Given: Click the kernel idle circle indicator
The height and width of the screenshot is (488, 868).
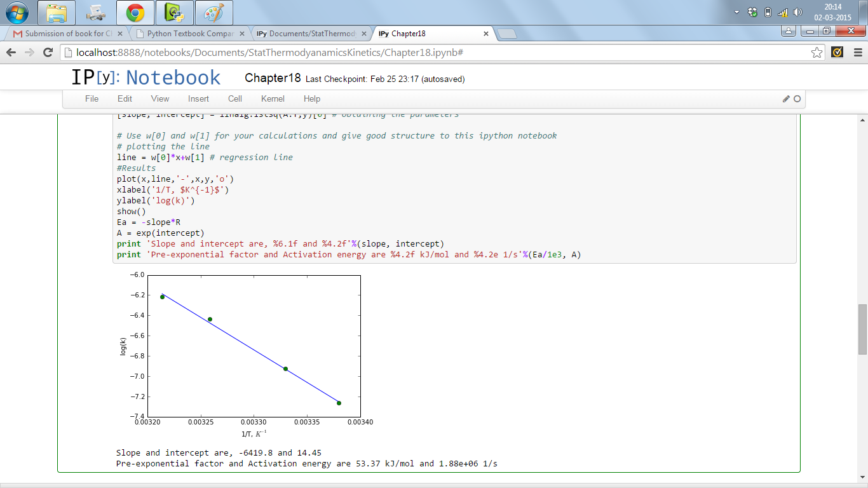Looking at the screenshot, I should [797, 99].
